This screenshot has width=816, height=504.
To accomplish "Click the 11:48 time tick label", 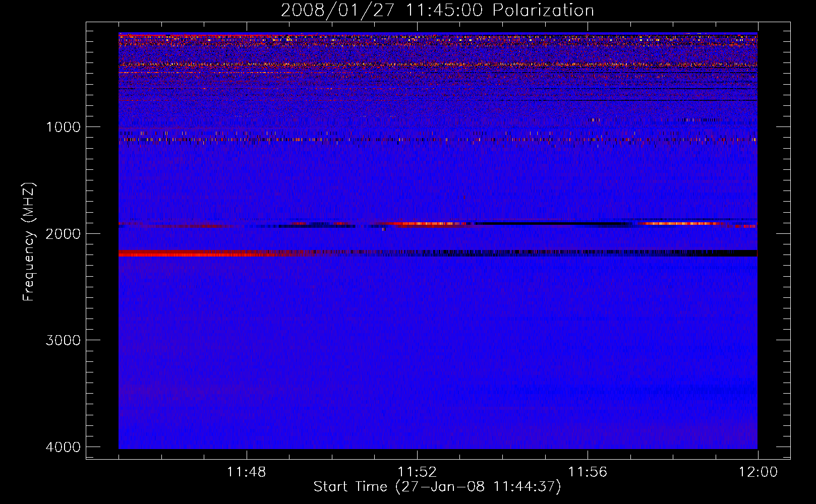I will 247,472.
